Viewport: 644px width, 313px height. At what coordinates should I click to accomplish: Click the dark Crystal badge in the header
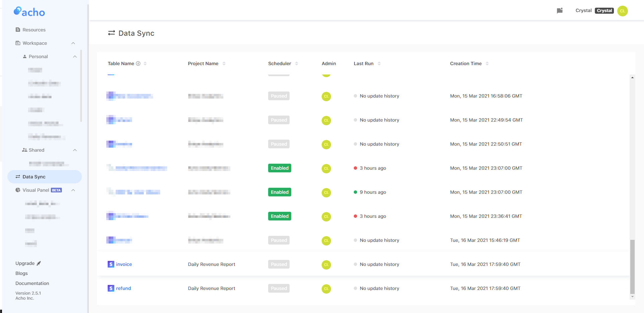604,10
